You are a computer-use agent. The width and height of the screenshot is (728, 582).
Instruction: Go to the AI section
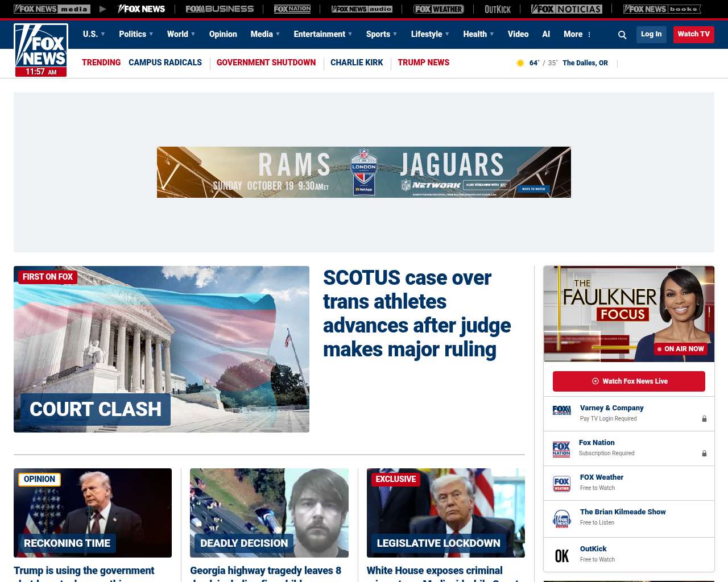pos(546,34)
